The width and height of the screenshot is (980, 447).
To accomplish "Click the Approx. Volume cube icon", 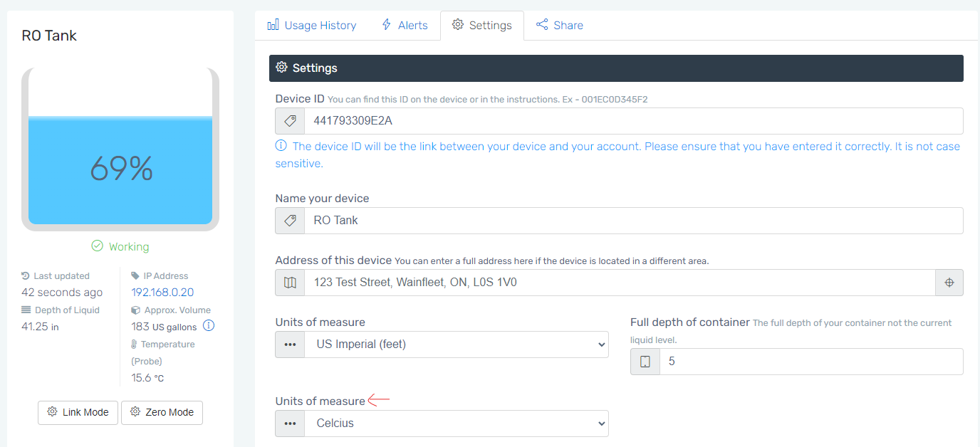I will 135,310.
